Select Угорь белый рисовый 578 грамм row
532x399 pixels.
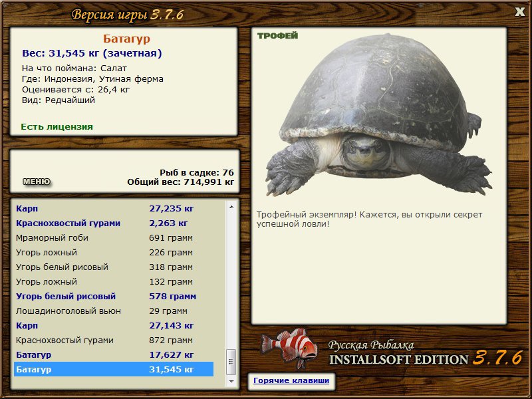[x=114, y=296]
